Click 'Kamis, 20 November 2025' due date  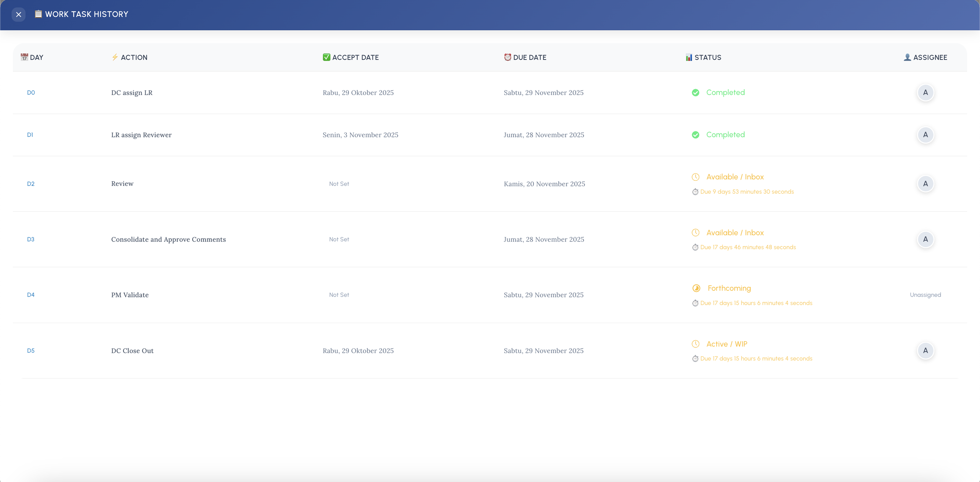tap(544, 184)
